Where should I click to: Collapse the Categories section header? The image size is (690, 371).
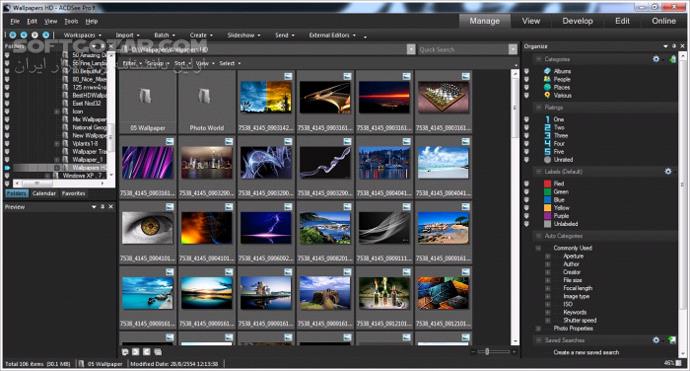(x=539, y=59)
